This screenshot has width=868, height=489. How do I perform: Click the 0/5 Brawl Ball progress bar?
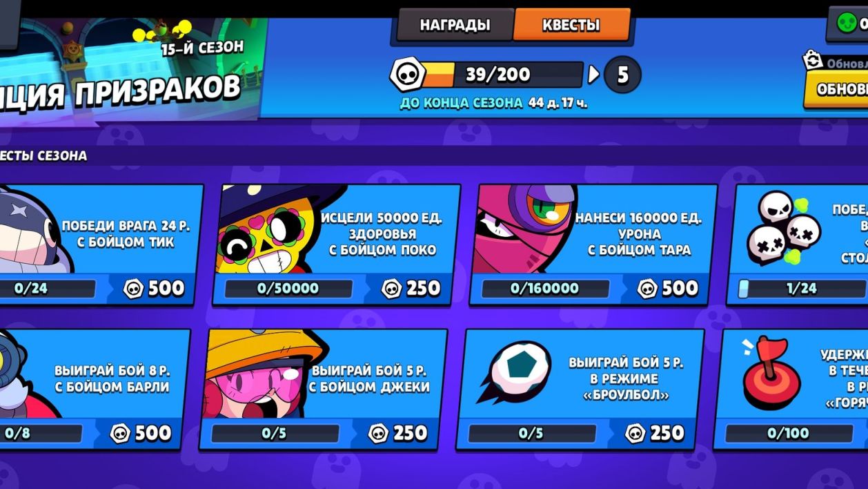coord(531,433)
